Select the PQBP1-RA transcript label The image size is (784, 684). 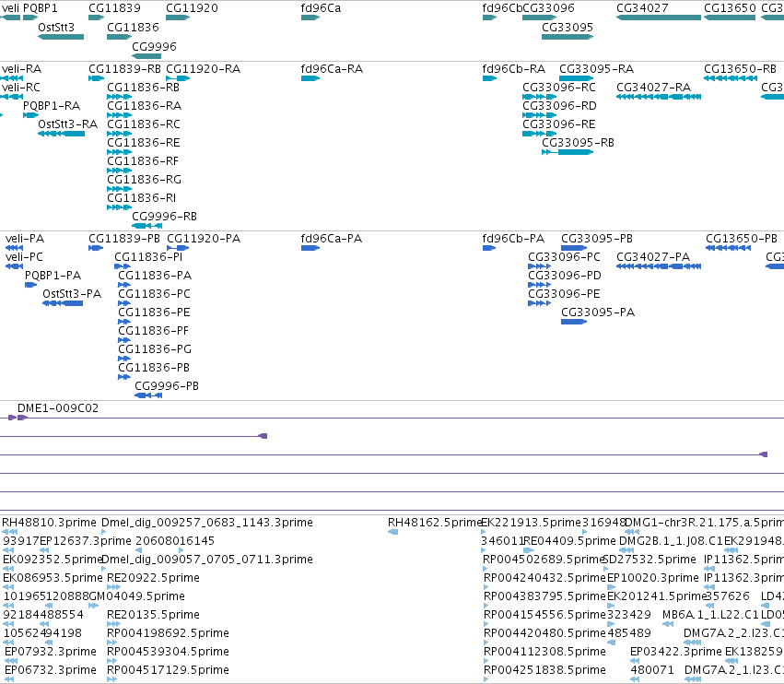coord(52,106)
